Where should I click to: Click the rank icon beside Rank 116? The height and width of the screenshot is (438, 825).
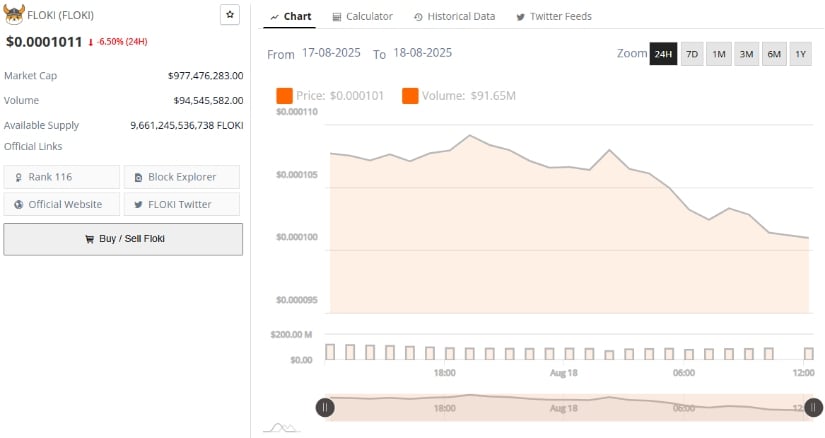coord(19,177)
